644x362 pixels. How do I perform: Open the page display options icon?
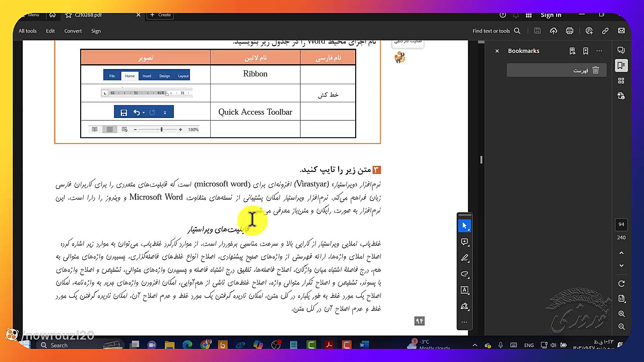tap(621, 299)
